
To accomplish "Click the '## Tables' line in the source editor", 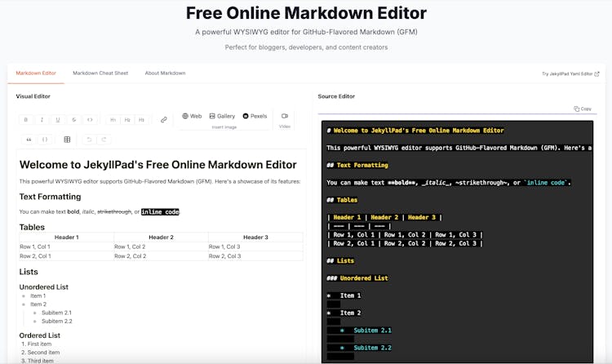I will [342, 200].
